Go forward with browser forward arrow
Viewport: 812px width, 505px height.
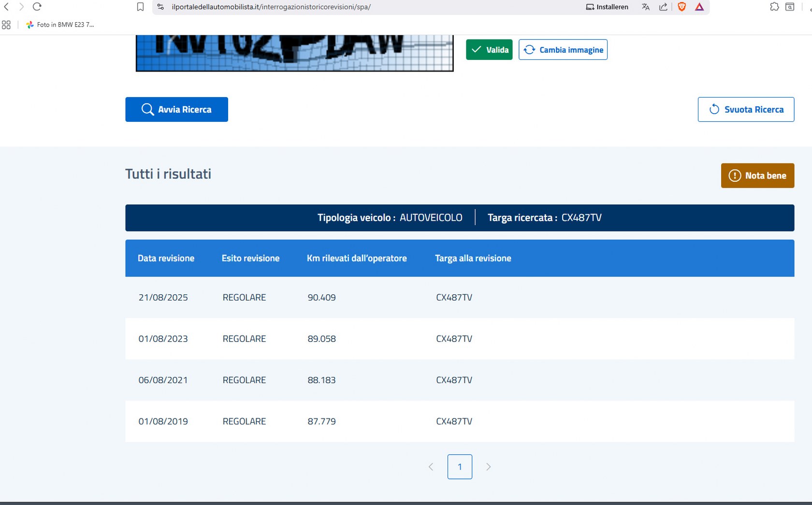(21, 7)
